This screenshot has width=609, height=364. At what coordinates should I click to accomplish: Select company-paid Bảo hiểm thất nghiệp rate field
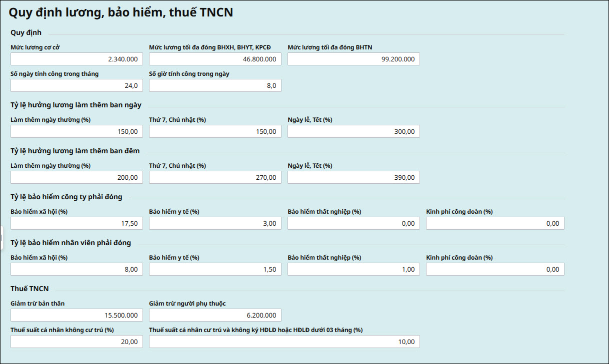click(353, 224)
